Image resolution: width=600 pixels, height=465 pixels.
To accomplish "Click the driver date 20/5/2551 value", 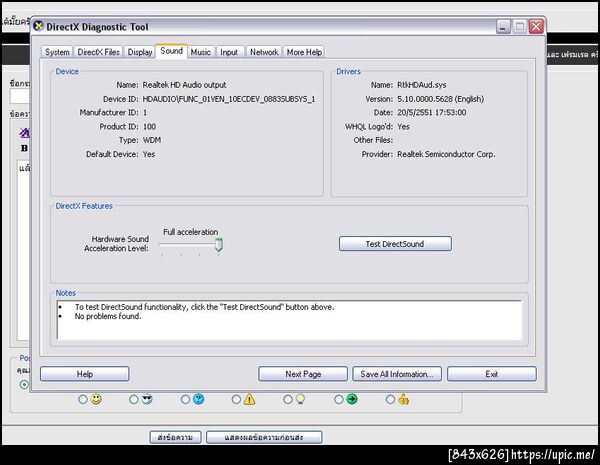I will (432, 113).
